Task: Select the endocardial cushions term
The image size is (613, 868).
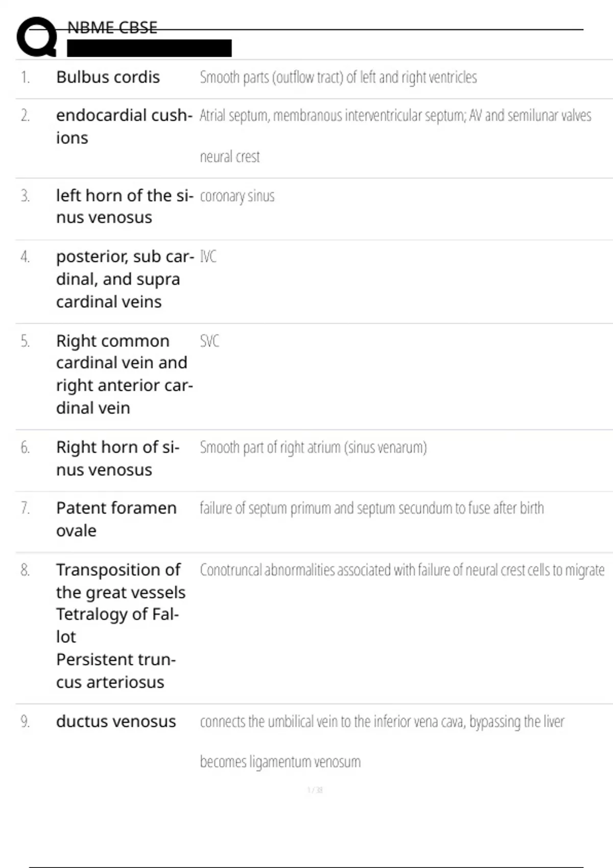Action: (124, 126)
